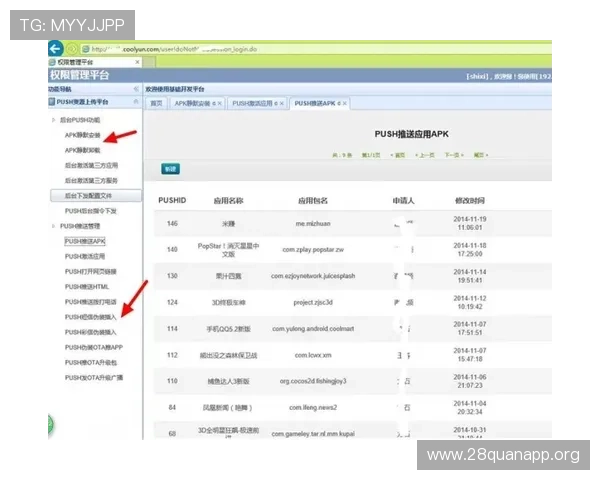Click the browser forward arrow button
The image size is (600, 480).
click(72, 49)
